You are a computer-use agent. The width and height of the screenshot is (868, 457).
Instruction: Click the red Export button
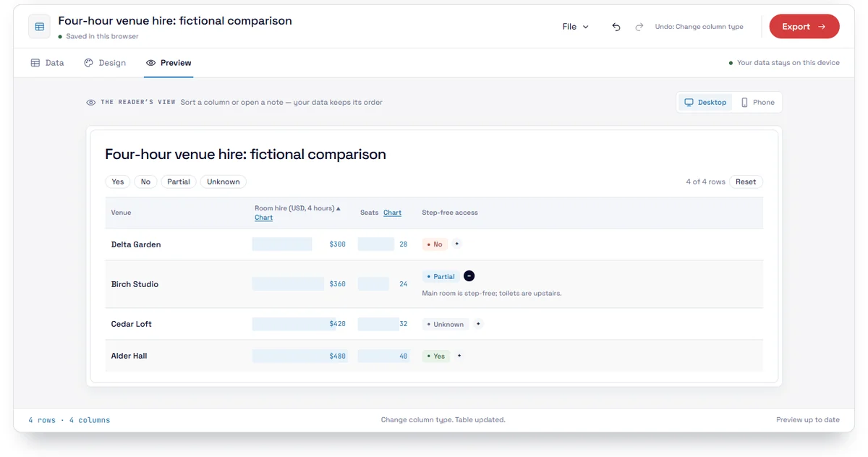tap(804, 27)
